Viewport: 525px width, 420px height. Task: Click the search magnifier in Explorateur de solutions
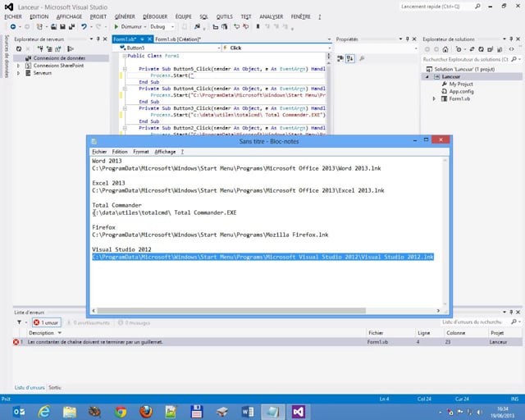coord(514,59)
